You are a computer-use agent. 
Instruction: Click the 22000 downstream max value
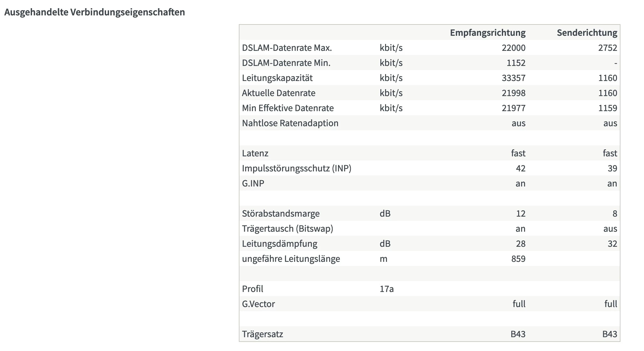coord(513,48)
